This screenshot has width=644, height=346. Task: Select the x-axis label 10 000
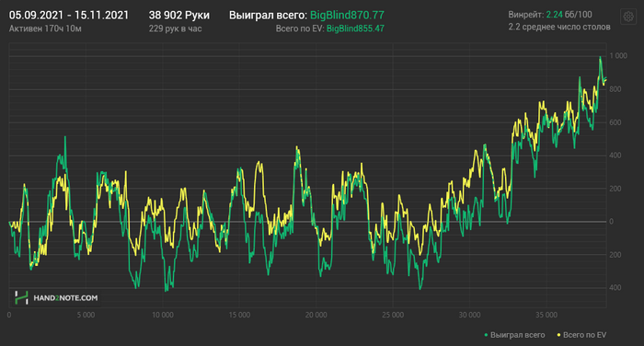(163, 316)
